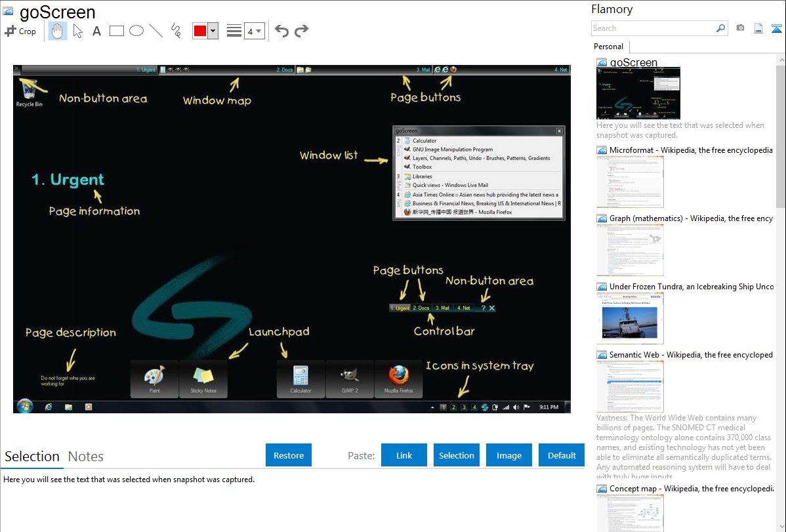Select the Crop tool

tap(20, 31)
